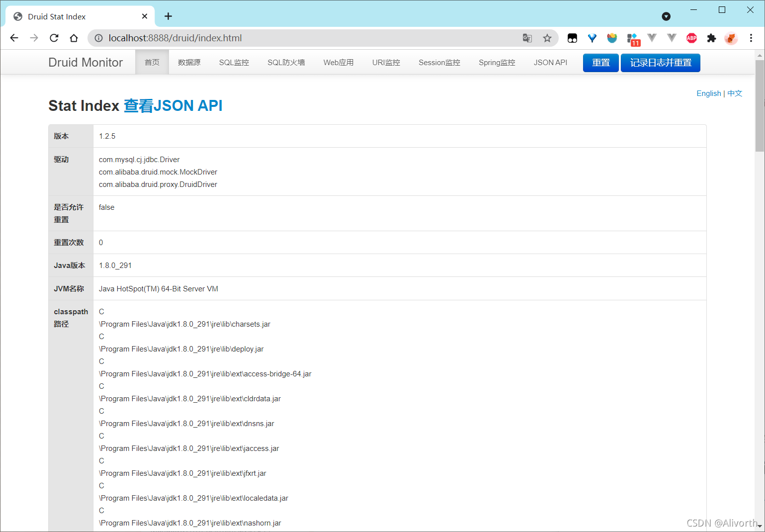The image size is (765, 532).
Task: Click the page vertical scrollbar thumb
Action: coord(760,106)
